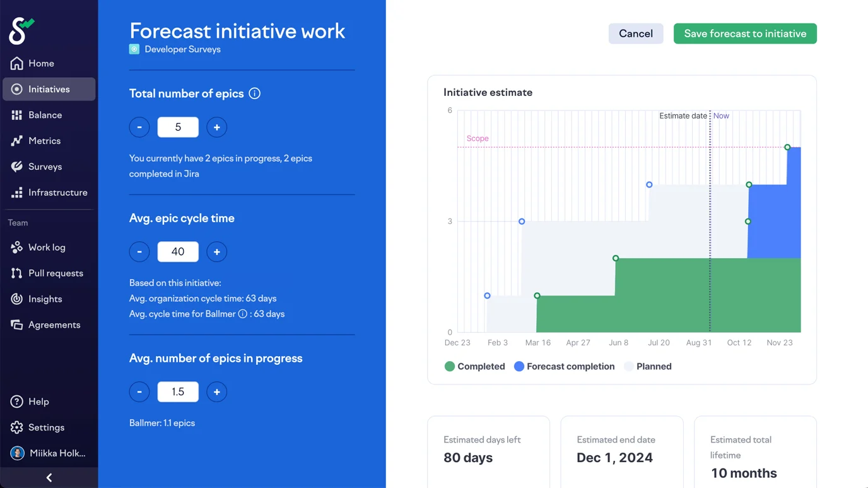Collapse the sidebar with the chevron
Screen dimensions: 868x488
click(49, 477)
